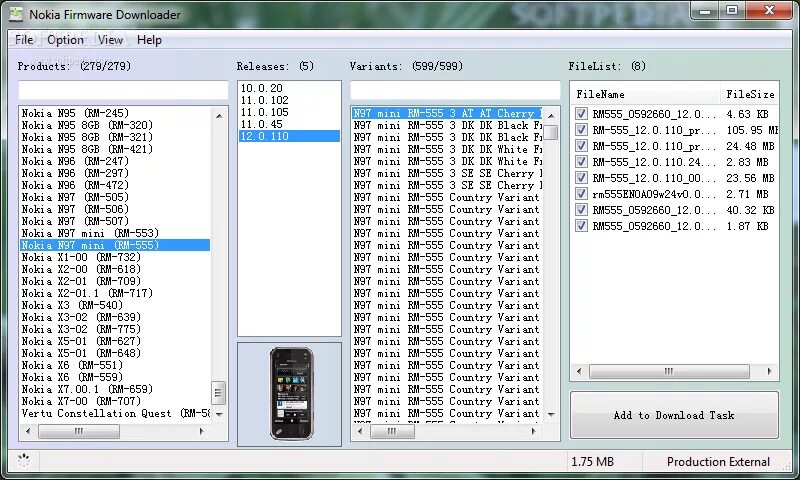Select release 11.0.105

coord(289,112)
